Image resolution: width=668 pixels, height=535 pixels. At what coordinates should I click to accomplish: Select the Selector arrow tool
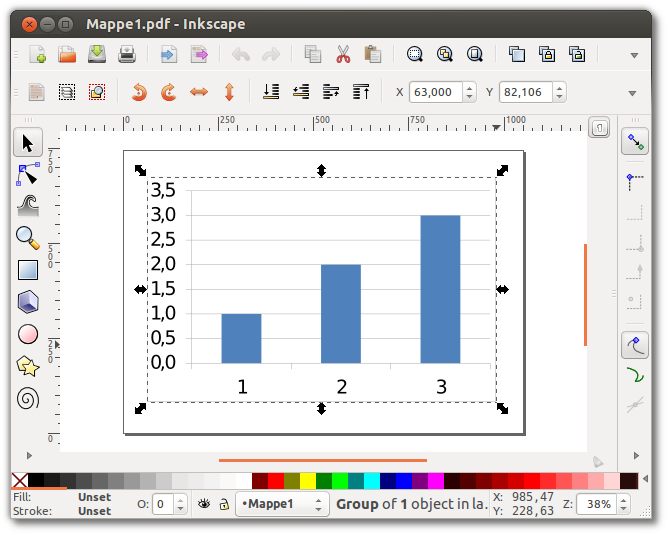point(28,143)
